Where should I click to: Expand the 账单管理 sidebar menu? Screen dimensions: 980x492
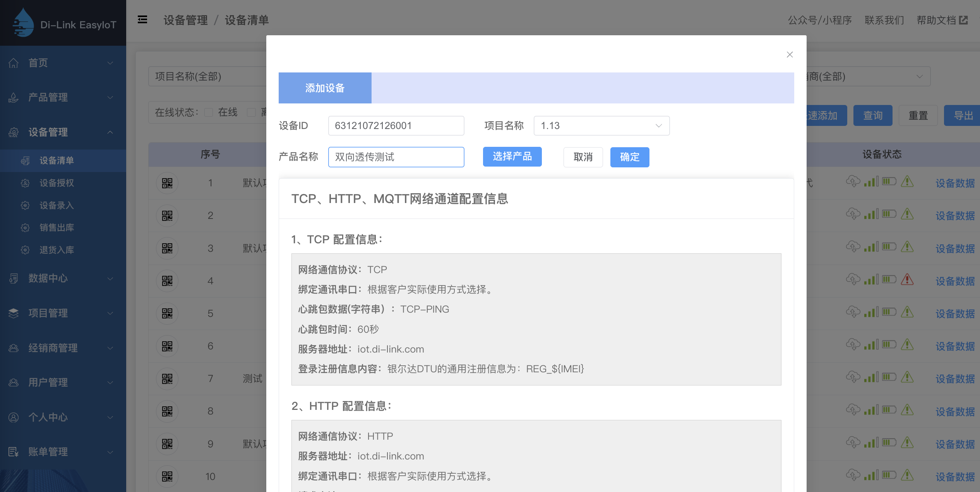[x=63, y=452]
